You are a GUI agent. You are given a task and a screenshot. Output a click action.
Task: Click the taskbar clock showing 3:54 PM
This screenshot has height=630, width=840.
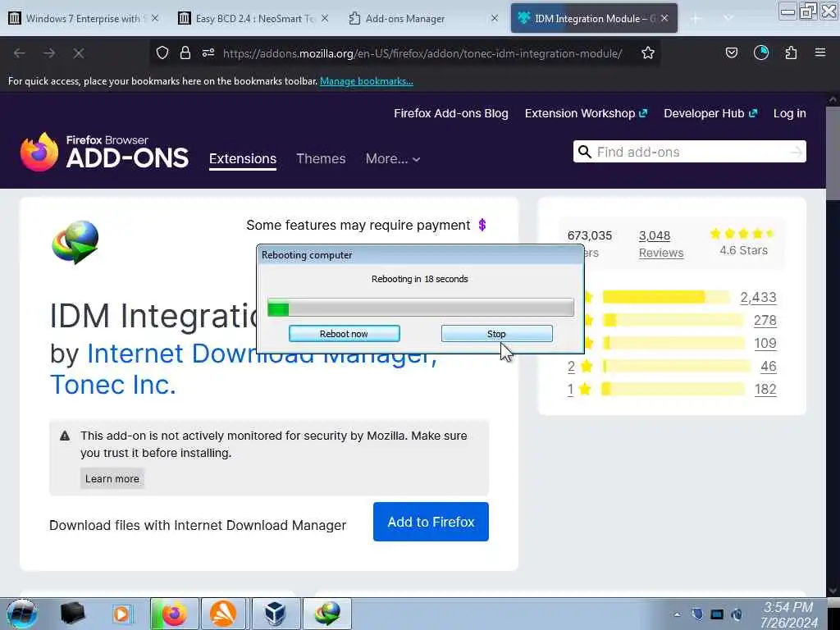788,614
